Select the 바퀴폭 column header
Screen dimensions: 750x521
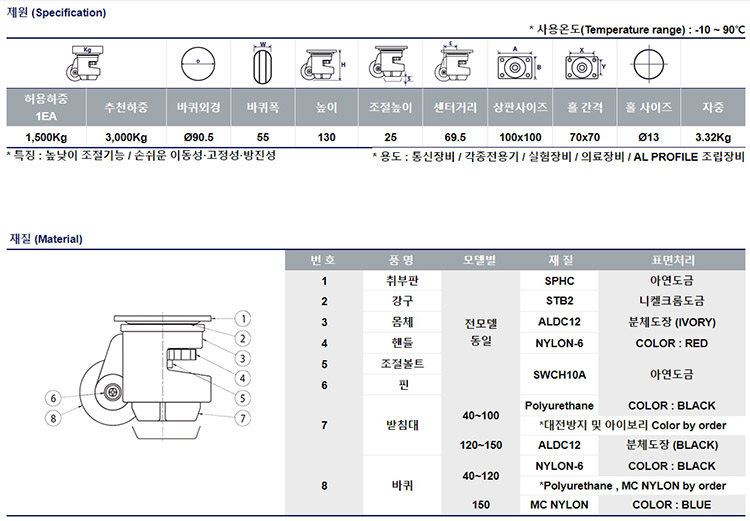coord(263,107)
